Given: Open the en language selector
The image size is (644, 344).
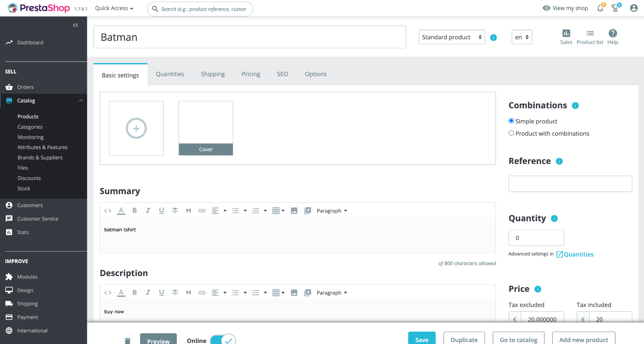Looking at the screenshot, I should click(522, 37).
